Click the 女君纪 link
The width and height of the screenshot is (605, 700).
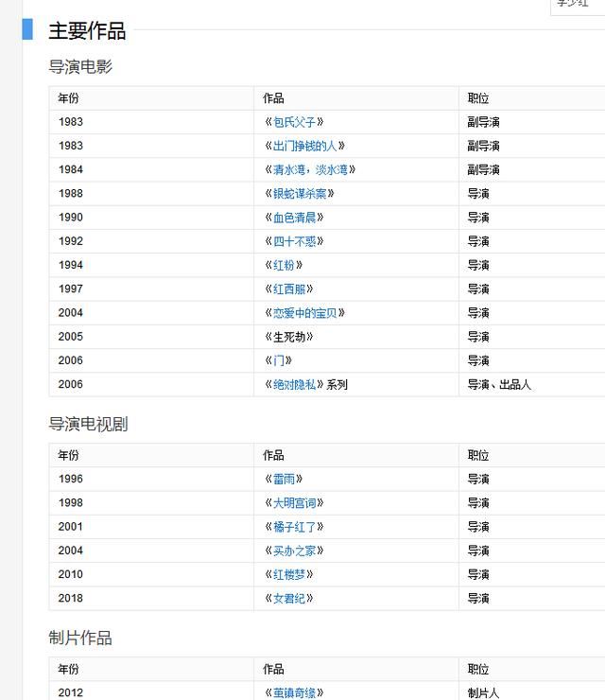(x=289, y=599)
